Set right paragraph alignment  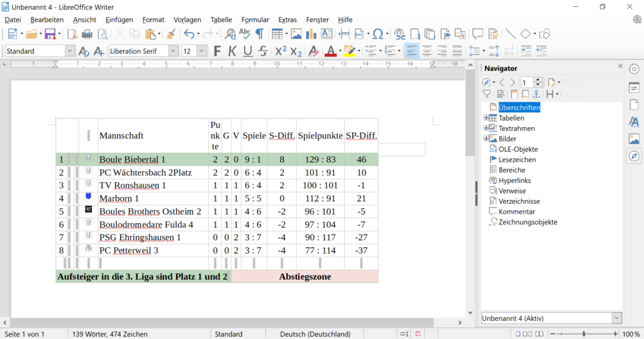coord(442,51)
